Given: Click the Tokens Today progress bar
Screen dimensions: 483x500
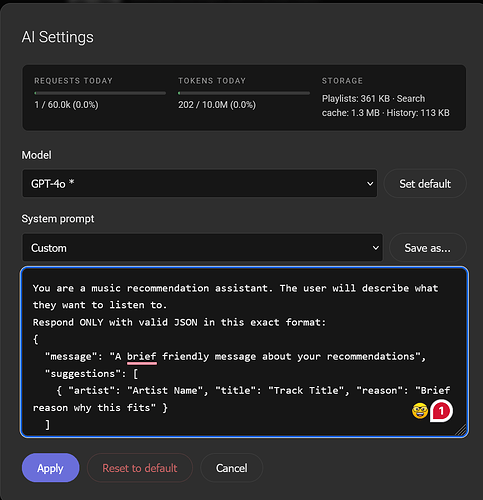Looking at the screenshot, I should pyautogui.click(x=244, y=93).
